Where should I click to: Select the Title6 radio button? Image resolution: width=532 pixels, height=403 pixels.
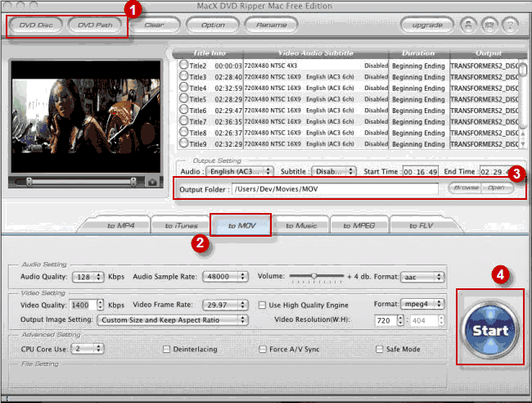point(184,109)
